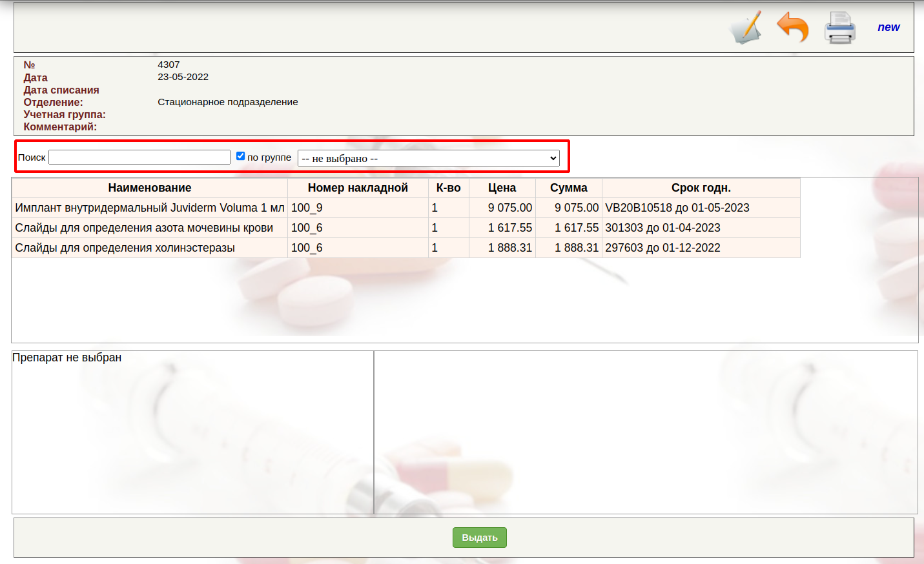Open the 'new' link
The width and height of the screenshot is (924, 564).
click(x=888, y=27)
